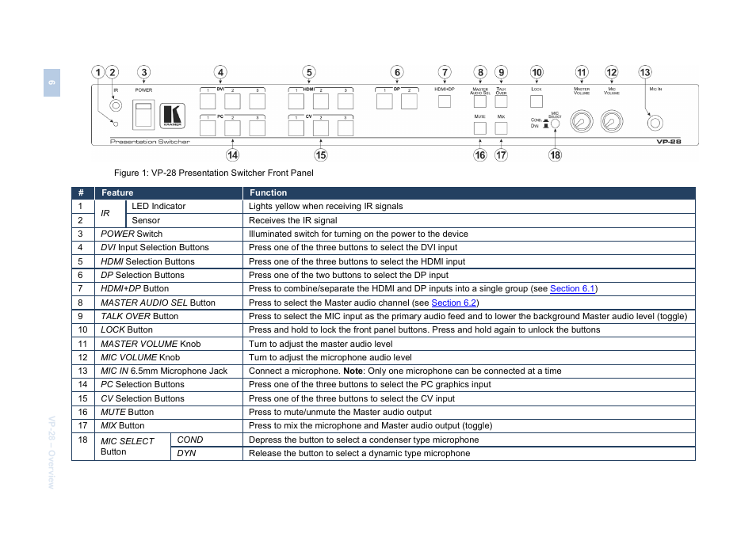Click the Mic Select button in the diagram
Image resolution: width=756 pixels, height=533 pixels.
pyautogui.click(x=556, y=124)
